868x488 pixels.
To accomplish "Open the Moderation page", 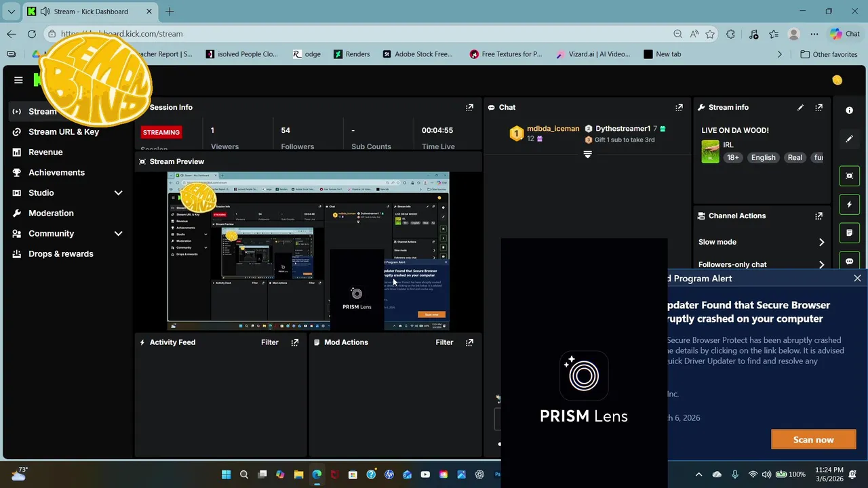I will (51, 213).
